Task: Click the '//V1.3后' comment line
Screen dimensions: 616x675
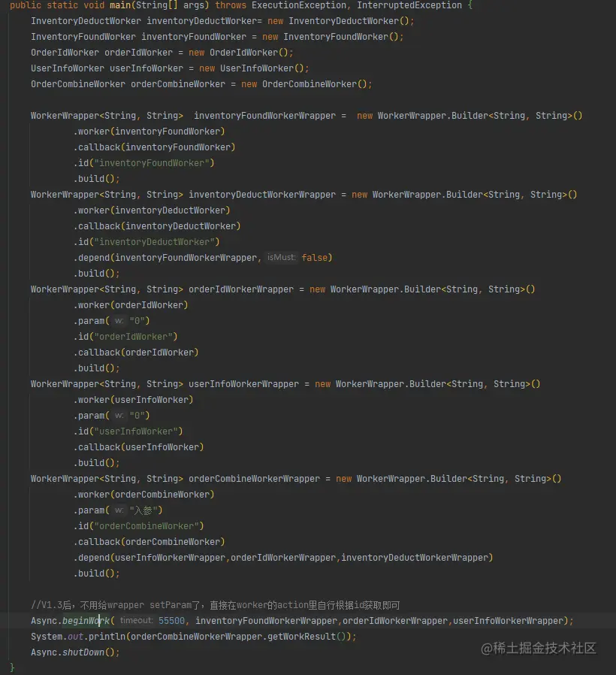Action: pyautogui.click(x=215, y=605)
